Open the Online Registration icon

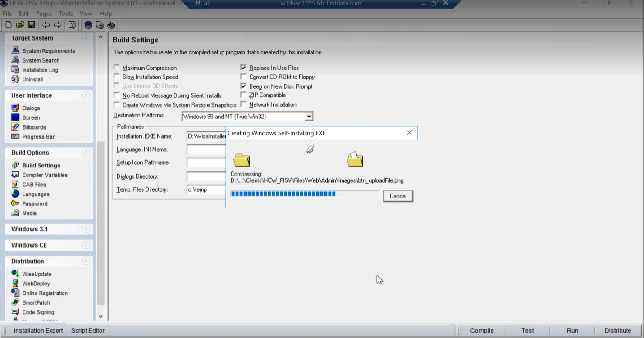click(x=15, y=293)
